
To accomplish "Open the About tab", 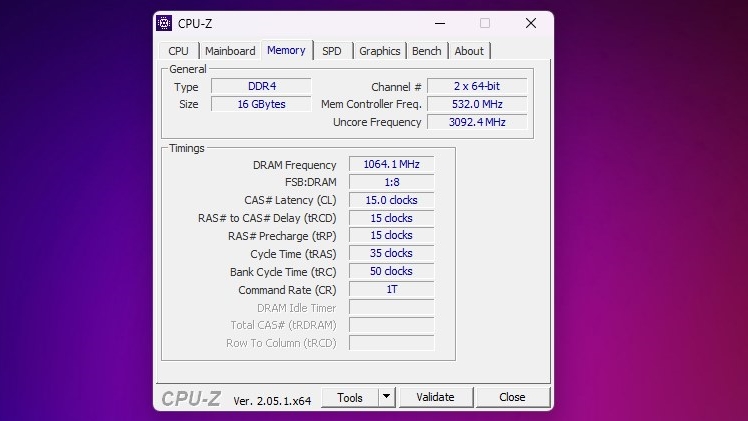I will (468, 51).
